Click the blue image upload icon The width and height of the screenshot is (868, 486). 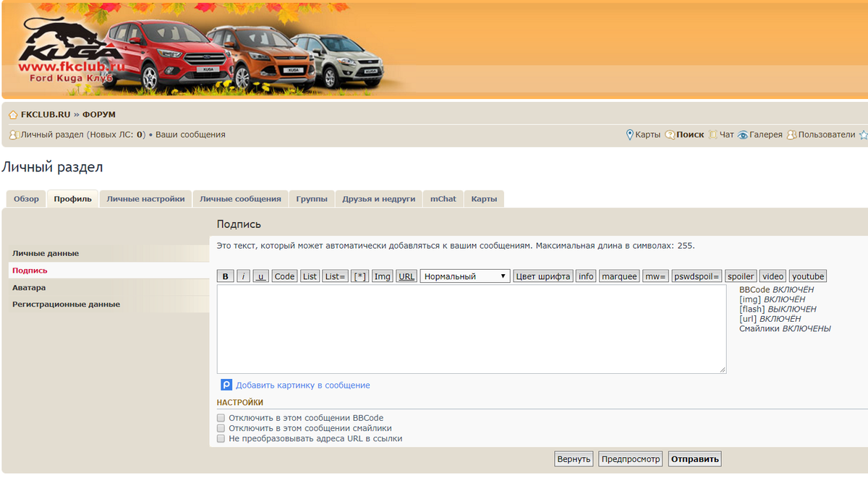(226, 385)
